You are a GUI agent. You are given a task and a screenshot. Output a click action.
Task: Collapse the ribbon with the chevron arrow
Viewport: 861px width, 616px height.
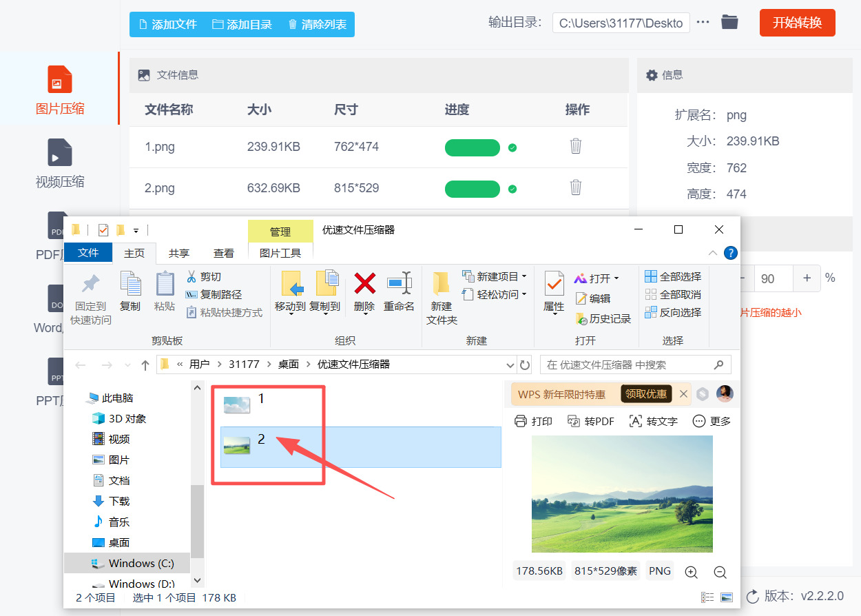click(x=713, y=253)
